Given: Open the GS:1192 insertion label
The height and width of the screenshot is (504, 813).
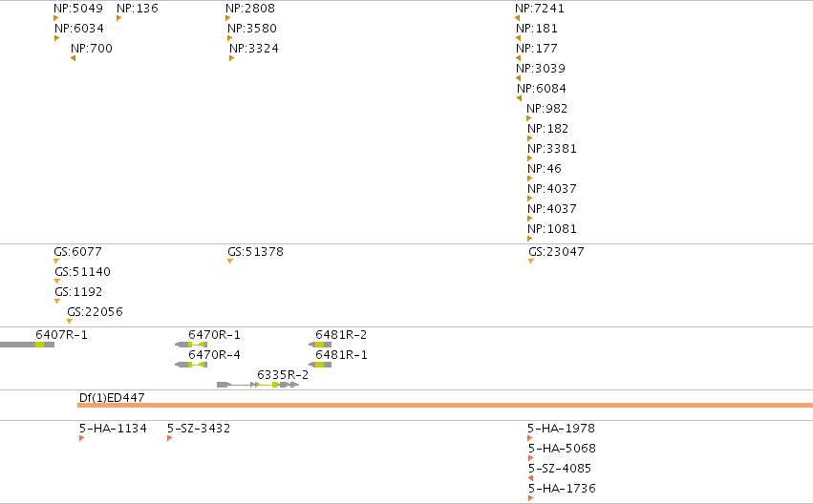Looking at the screenshot, I should (78, 292).
